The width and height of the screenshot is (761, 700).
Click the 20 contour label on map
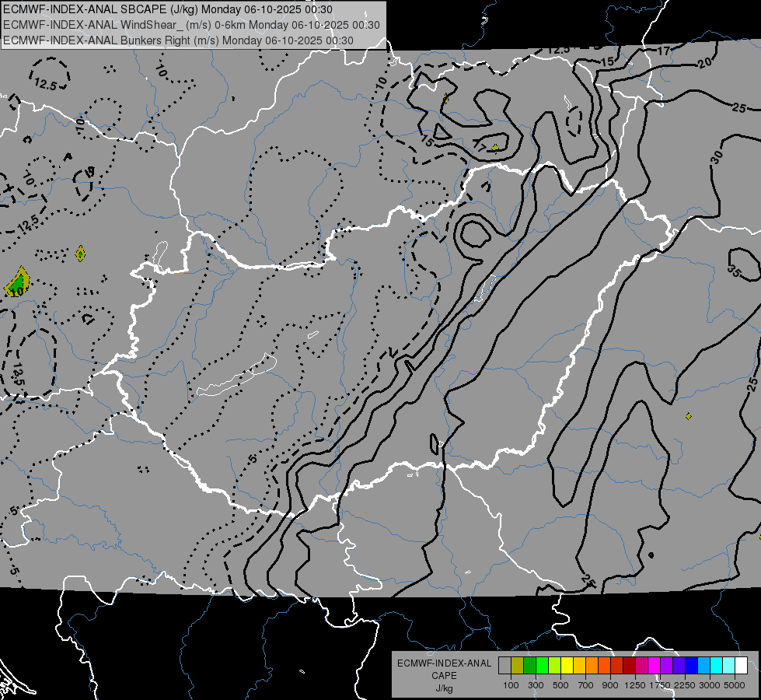[x=705, y=63]
